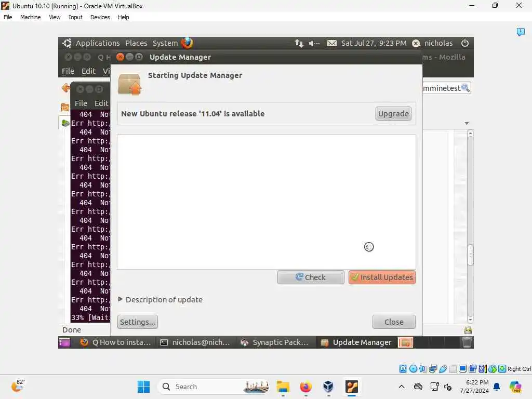Click the Firefox vertical scrollbar thumb
The height and width of the screenshot is (399, 532).
point(470,255)
